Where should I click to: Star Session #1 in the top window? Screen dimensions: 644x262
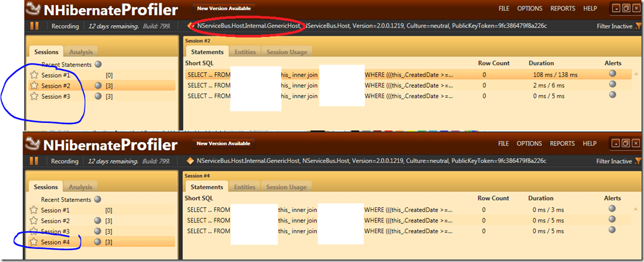click(34, 75)
